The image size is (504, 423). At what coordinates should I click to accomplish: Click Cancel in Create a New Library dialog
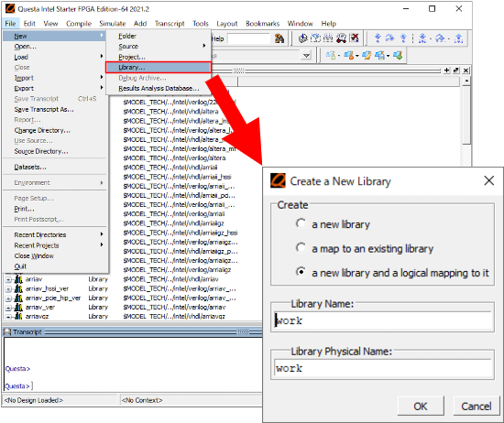coord(476,407)
